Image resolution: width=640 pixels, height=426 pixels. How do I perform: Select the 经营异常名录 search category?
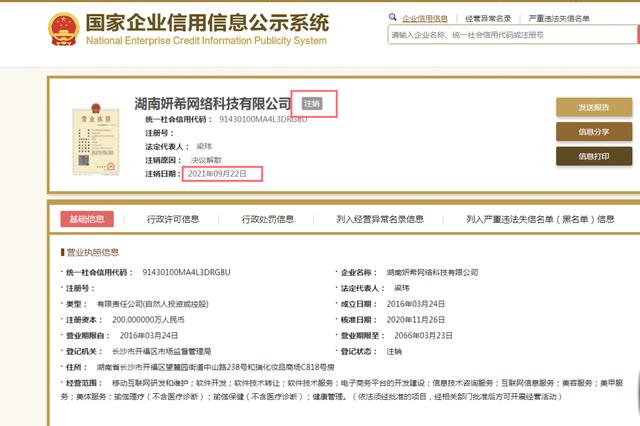click(x=490, y=18)
